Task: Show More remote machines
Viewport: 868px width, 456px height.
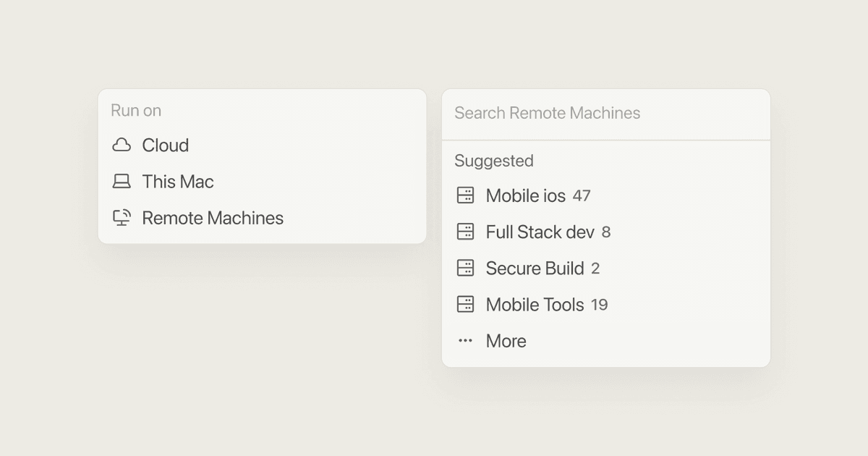Action: [605, 341]
